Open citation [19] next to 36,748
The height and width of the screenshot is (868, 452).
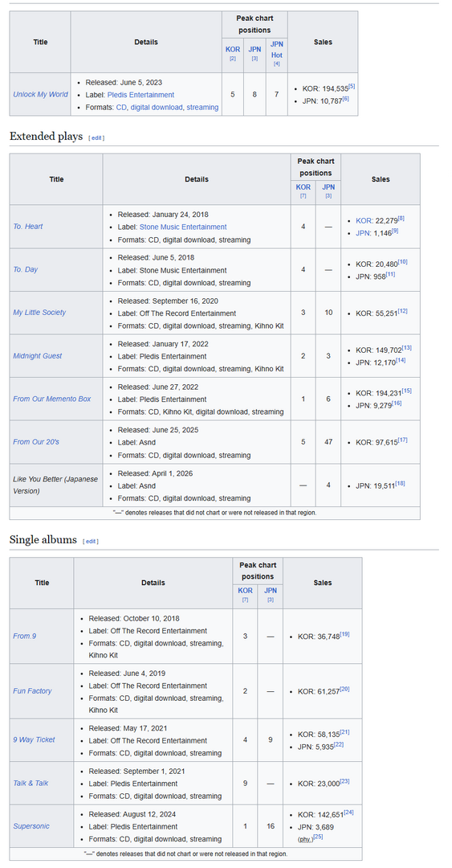coord(344,634)
